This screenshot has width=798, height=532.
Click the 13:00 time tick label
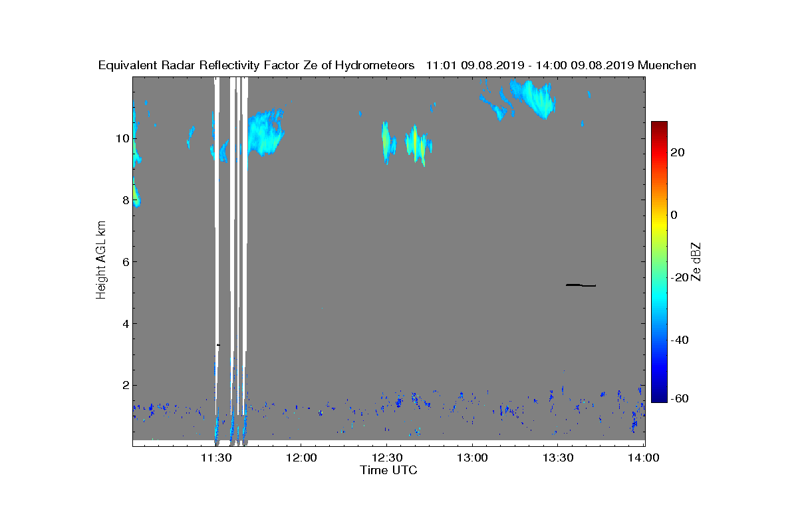472,458
